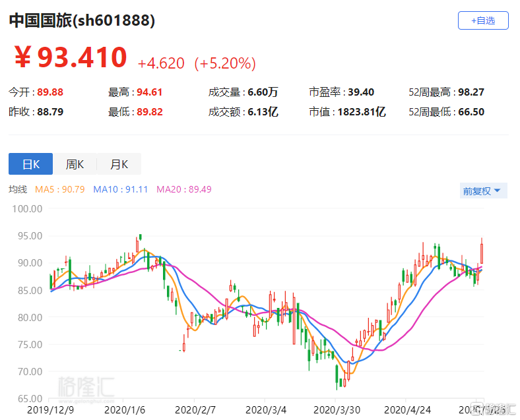520x420 pixels.
Task: Select the 70.00 y-axis label
Action: [30, 372]
